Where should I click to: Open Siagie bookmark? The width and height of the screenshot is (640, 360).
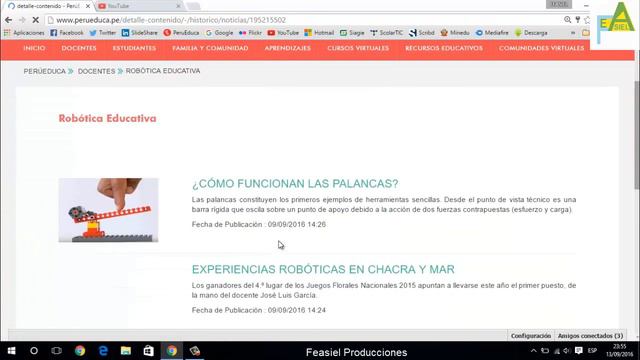352,33
